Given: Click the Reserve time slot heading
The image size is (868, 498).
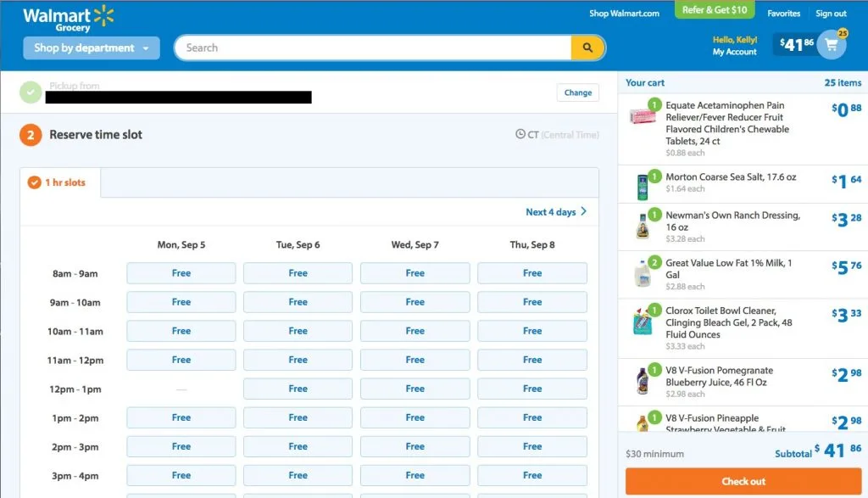Looking at the screenshot, I should point(96,135).
